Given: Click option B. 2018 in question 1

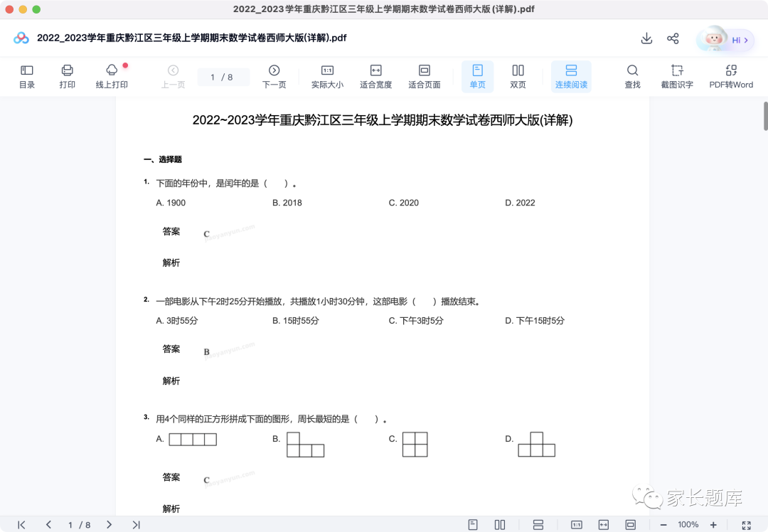Looking at the screenshot, I should tap(287, 203).
